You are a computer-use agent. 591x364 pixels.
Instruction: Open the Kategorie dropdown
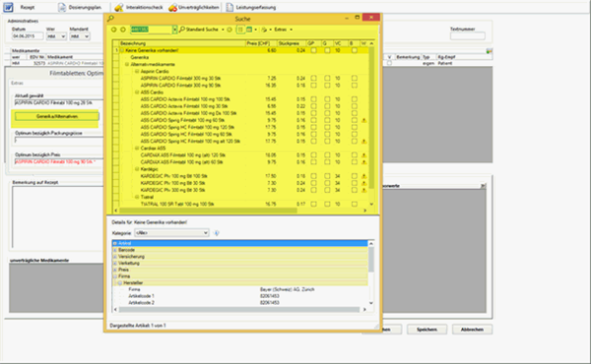(171, 233)
